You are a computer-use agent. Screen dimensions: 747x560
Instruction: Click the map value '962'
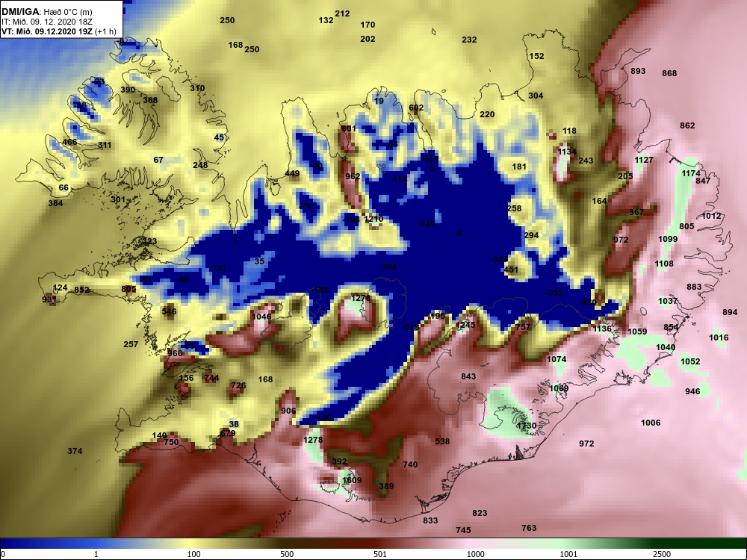click(x=353, y=176)
